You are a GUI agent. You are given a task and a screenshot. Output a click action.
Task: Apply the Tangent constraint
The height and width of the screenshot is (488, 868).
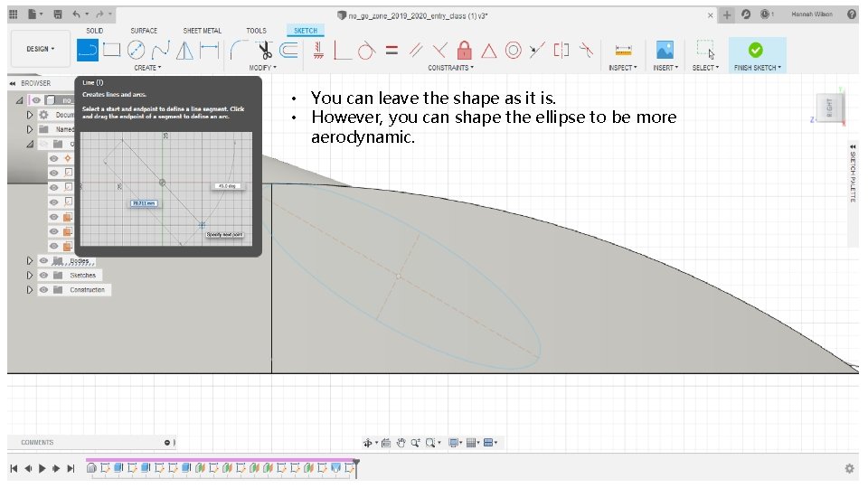(x=366, y=51)
